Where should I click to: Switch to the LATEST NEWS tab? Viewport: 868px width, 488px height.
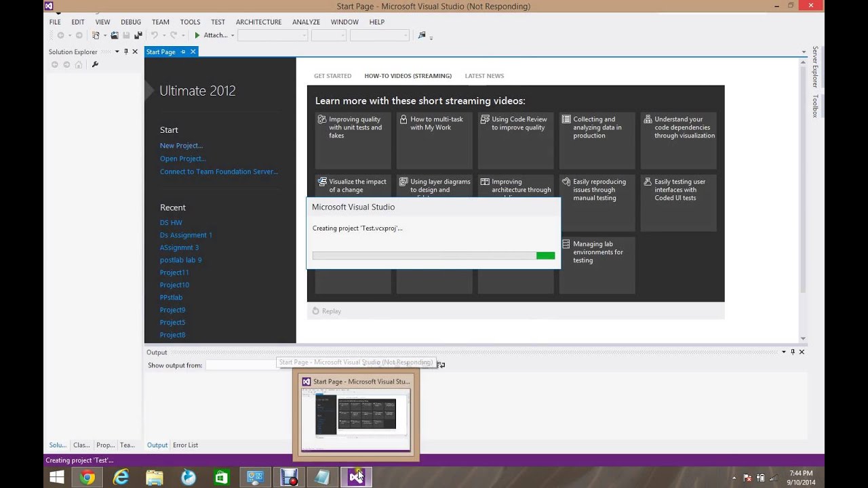tap(484, 76)
